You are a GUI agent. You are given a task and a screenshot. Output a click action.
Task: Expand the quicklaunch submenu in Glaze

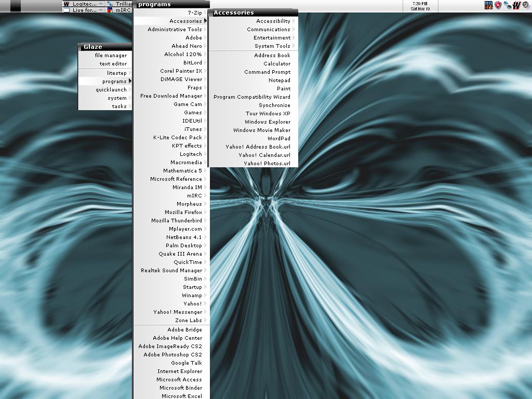click(105, 89)
